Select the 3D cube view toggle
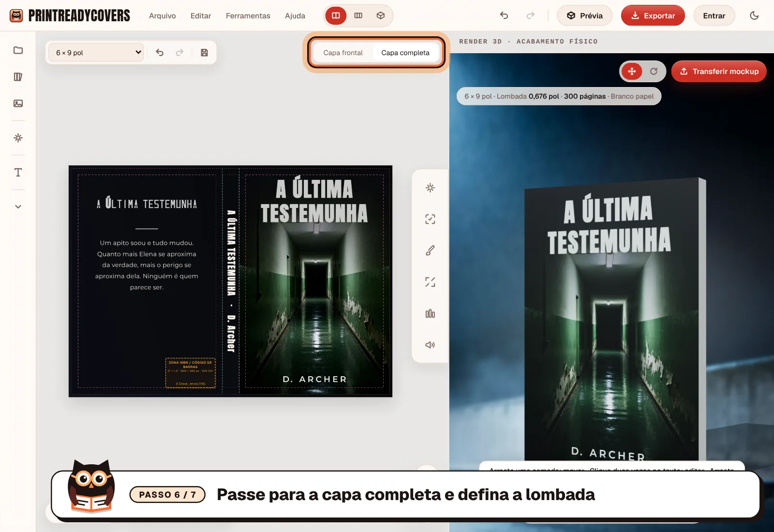This screenshot has height=532, width=774. 381,15
